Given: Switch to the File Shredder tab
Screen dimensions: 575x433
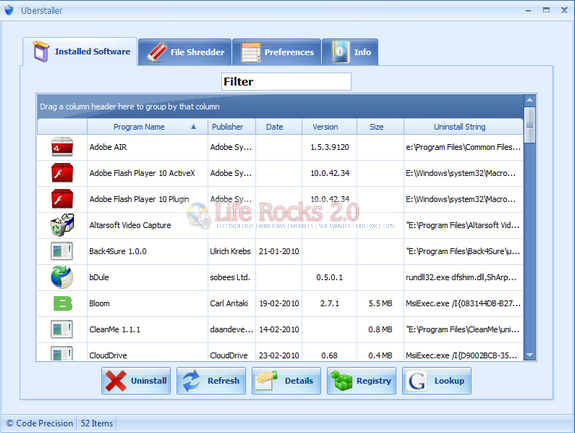Looking at the screenshot, I should [185, 52].
